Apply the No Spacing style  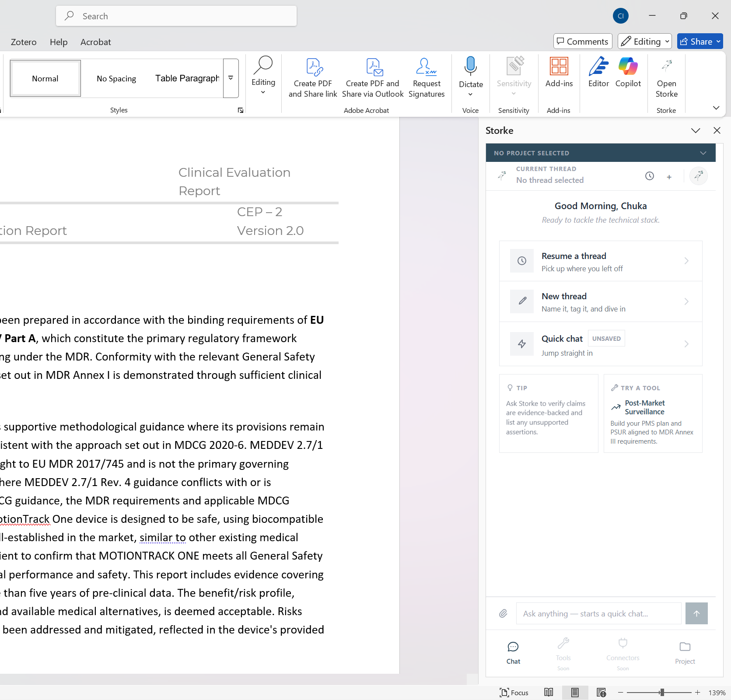pos(116,78)
